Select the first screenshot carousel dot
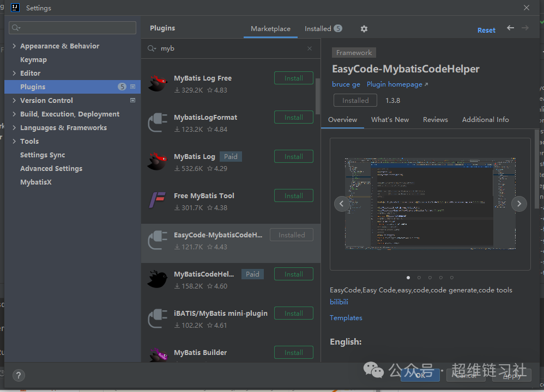Image resolution: width=544 pixels, height=392 pixels. [x=408, y=278]
